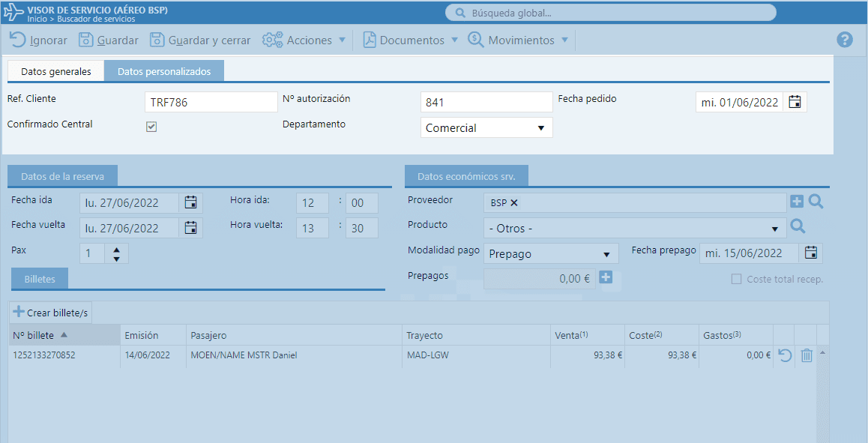Open calendar picker for Fecha prepago
Screen dimensions: 868x443
(x=810, y=253)
